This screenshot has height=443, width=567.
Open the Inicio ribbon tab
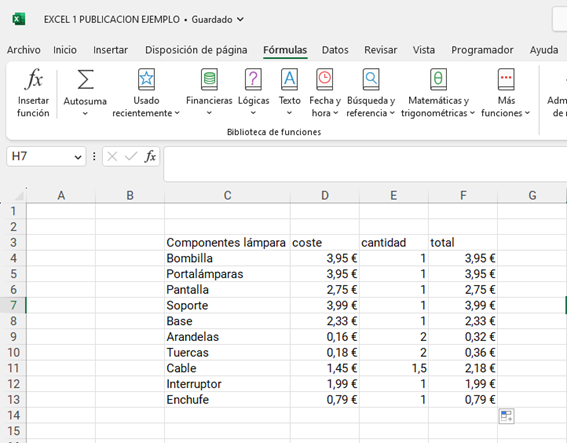click(x=65, y=50)
